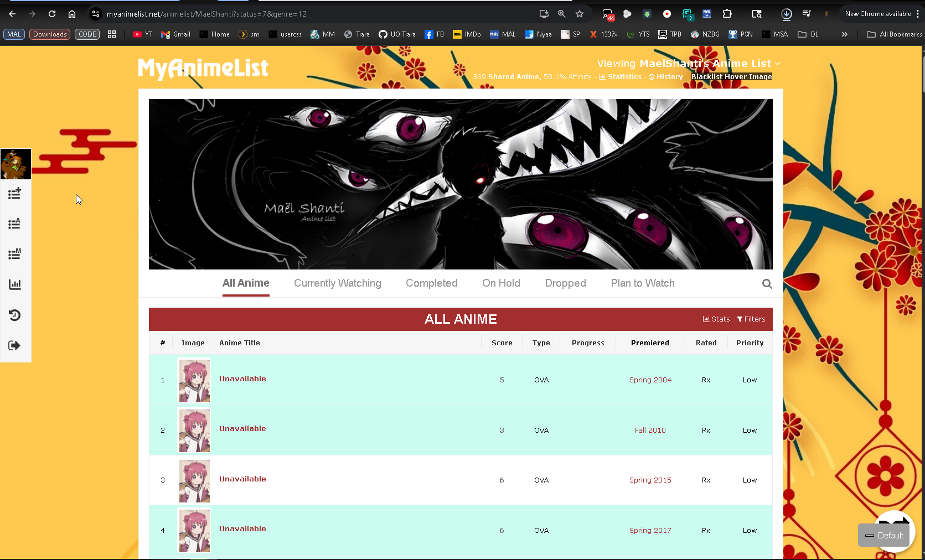Open the zoom magnifier in the address bar
The width and height of the screenshot is (925, 560).
coord(562,14)
